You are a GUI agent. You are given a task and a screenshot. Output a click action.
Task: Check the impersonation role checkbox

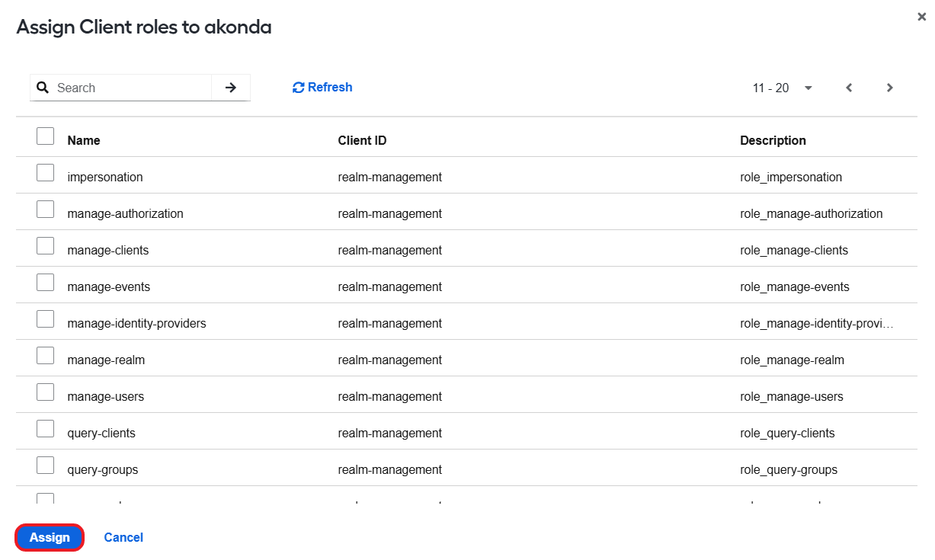46,173
